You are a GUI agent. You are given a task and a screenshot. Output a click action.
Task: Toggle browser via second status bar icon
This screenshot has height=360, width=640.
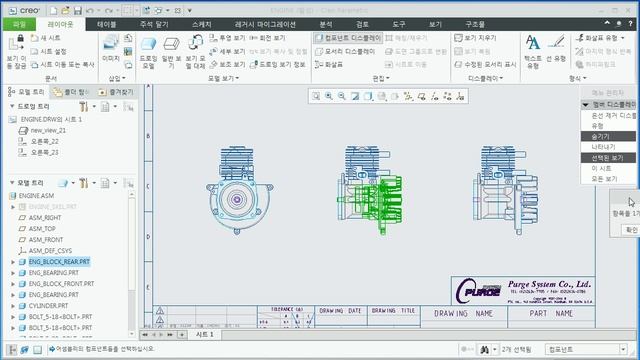(x=24, y=349)
